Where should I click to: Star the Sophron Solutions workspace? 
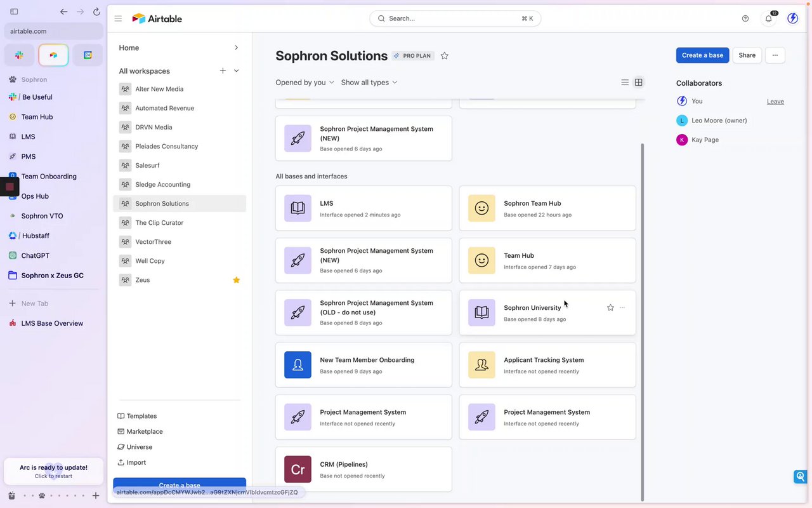click(445, 56)
